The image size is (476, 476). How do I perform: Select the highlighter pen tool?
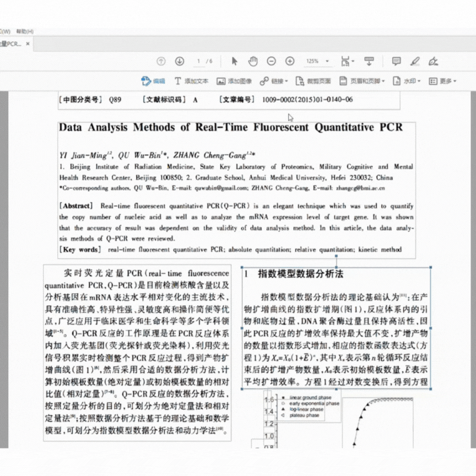click(x=415, y=61)
